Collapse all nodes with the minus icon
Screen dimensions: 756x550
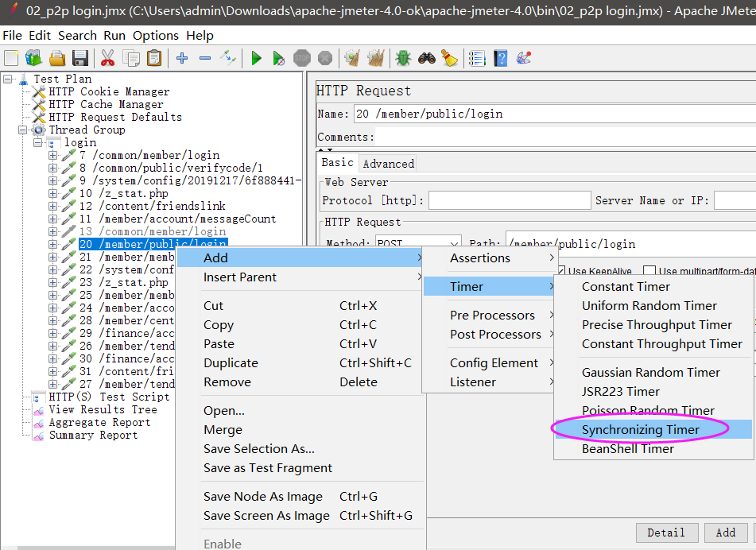click(x=205, y=58)
